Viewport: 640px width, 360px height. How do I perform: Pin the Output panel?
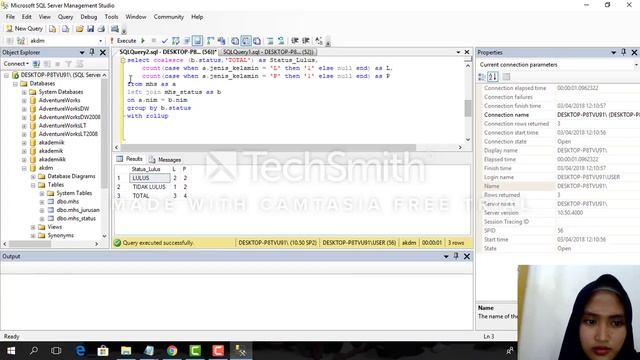tap(456, 256)
